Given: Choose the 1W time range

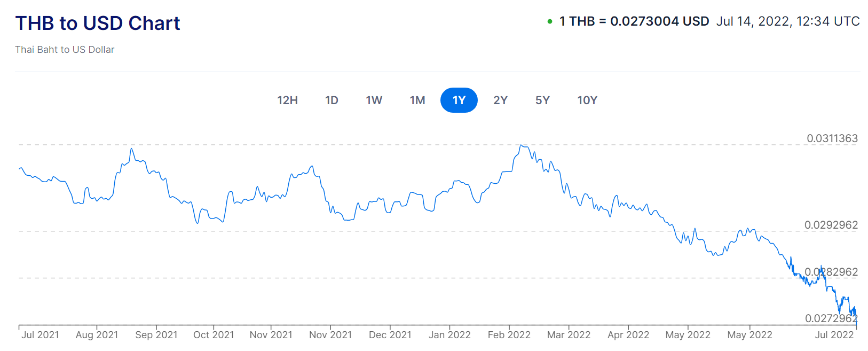Looking at the screenshot, I should [x=374, y=100].
